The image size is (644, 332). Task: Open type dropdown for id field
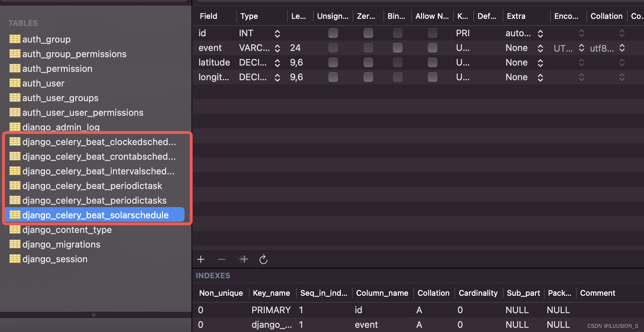coord(277,33)
